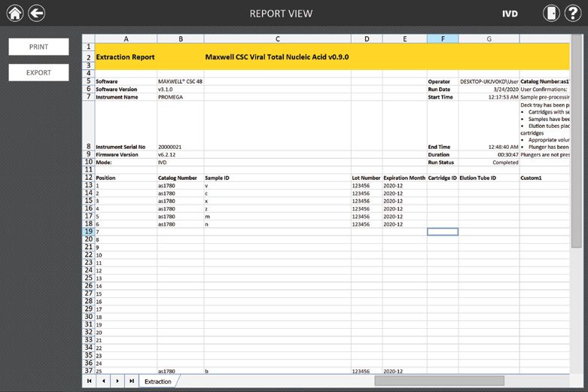Click the 'Extraction Report' title cell

[125, 57]
